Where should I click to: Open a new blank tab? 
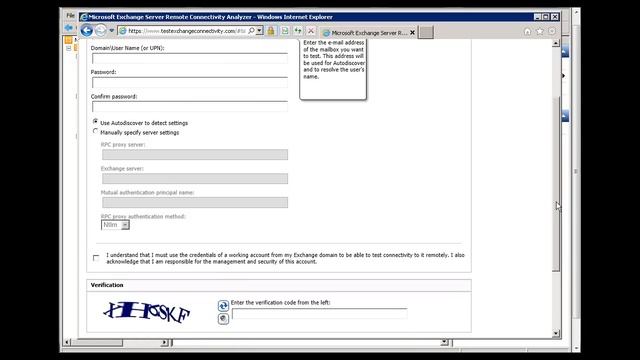(x=426, y=33)
